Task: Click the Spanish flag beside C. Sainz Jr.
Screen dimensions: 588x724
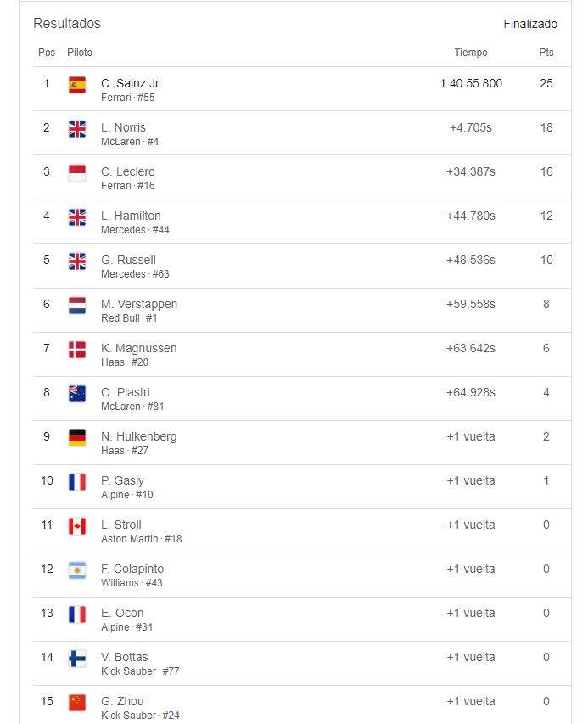Action: click(77, 85)
